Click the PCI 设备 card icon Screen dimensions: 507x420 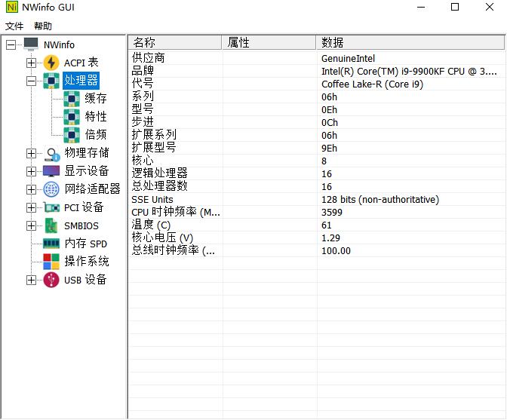point(52,207)
